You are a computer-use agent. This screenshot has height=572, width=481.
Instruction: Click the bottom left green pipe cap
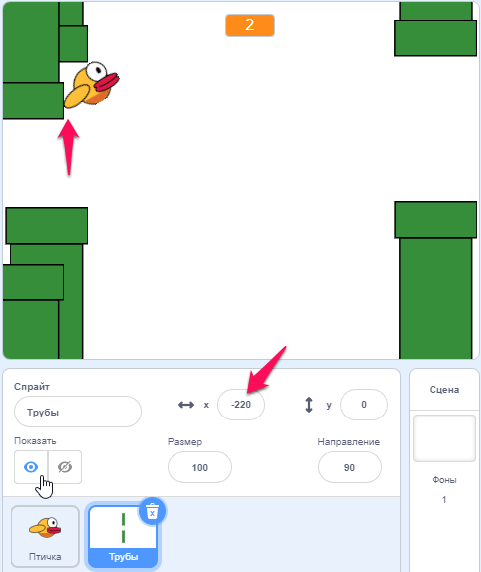pyautogui.click(x=47, y=226)
